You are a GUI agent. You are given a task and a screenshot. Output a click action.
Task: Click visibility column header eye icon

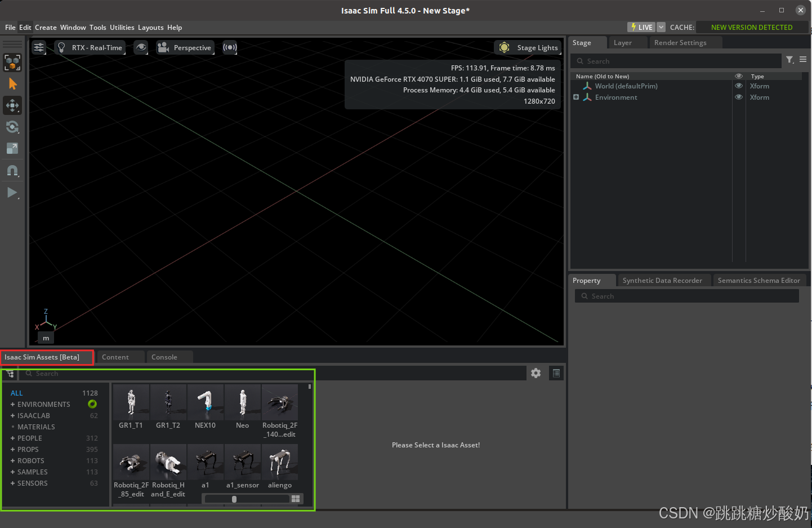pos(739,76)
